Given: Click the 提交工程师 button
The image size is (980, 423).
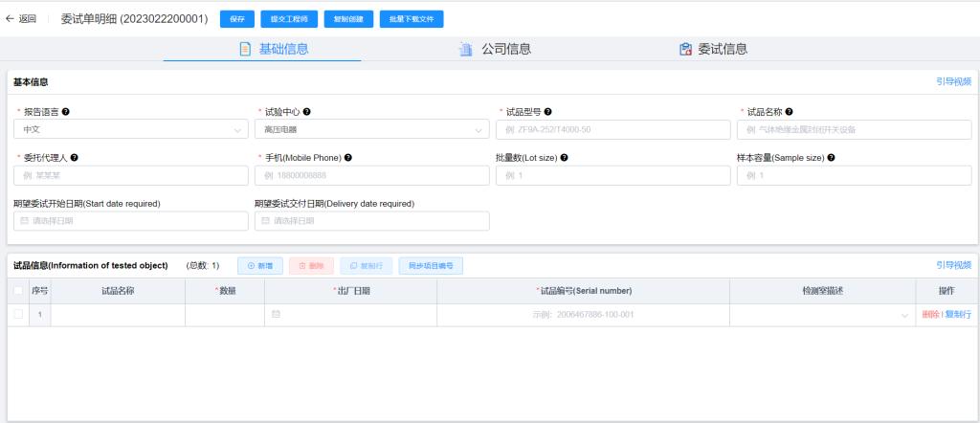Looking at the screenshot, I should [290, 19].
